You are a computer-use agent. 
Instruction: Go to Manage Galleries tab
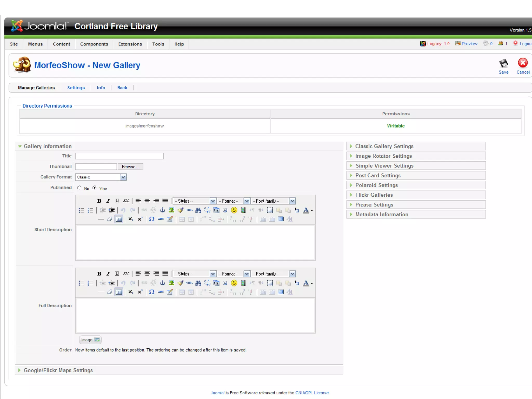click(x=36, y=88)
